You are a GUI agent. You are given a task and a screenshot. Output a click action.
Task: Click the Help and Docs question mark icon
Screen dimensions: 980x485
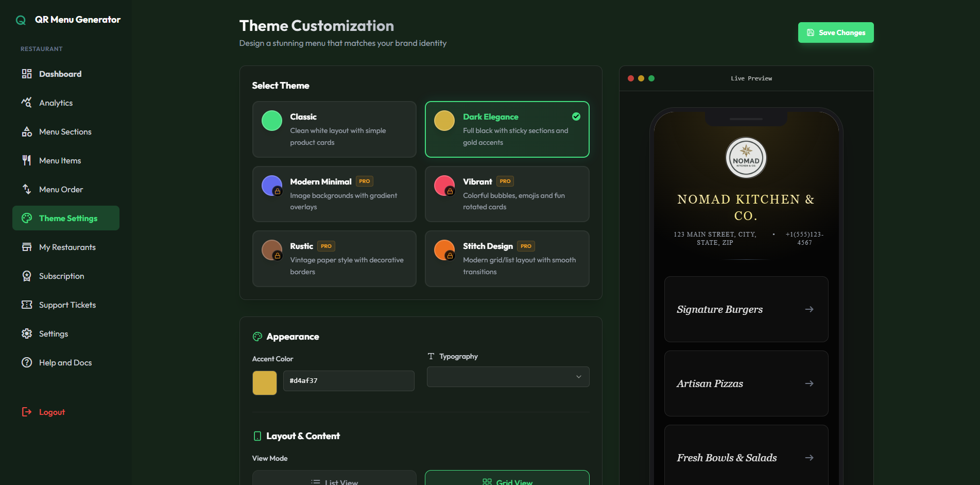click(x=26, y=362)
